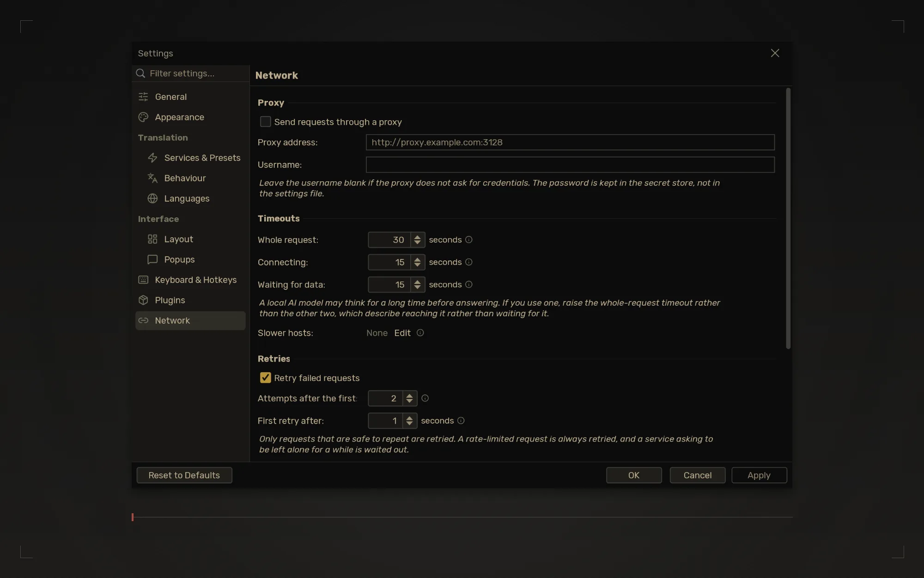Click the Services & Presets lightning icon
This screenshot has height=578, width=924.
pyautogui.click(x=152, y=158)
